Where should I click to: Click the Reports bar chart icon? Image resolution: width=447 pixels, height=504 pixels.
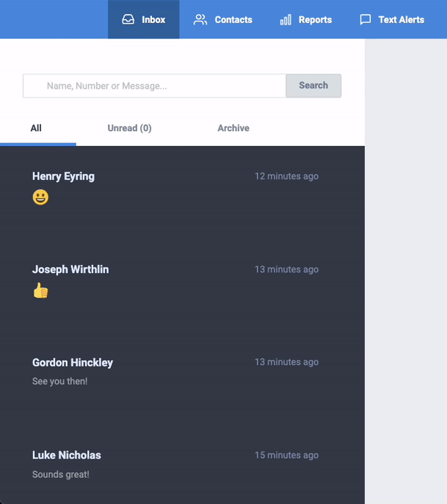[x=285, y=19]
